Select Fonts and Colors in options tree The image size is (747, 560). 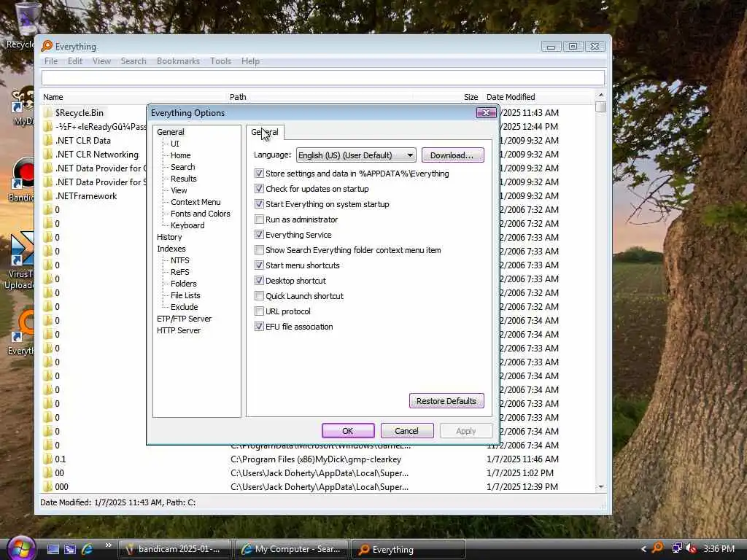pos(200,214)
